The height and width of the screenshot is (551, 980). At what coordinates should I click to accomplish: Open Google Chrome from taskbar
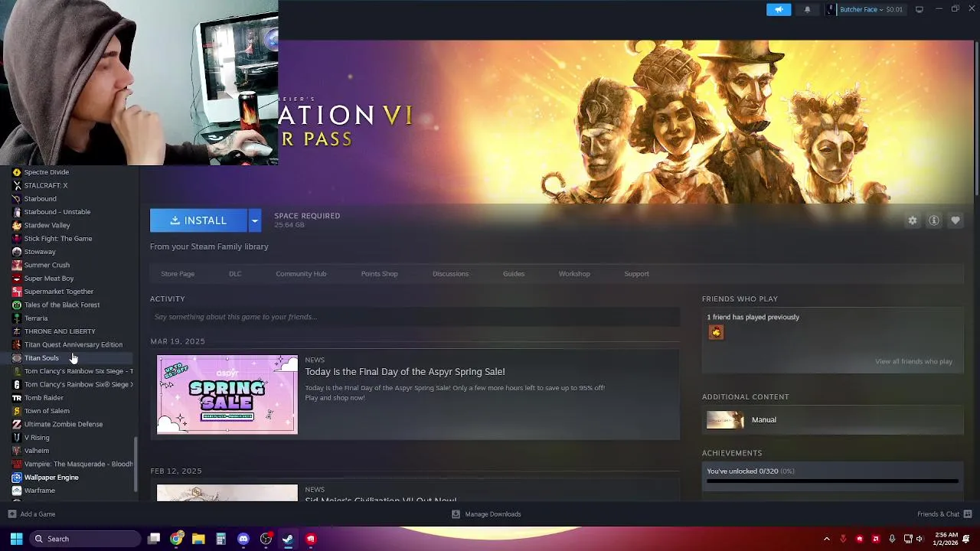click(177, 539)
